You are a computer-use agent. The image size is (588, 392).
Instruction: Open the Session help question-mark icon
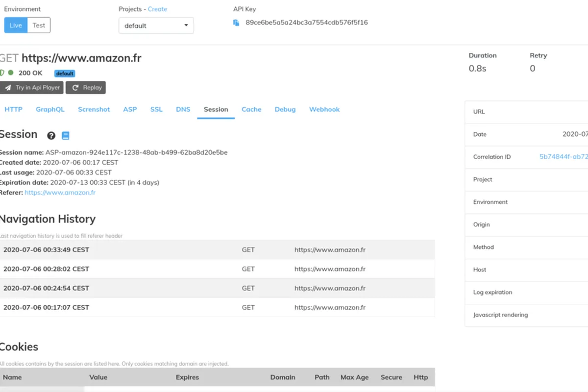[51, 136]
